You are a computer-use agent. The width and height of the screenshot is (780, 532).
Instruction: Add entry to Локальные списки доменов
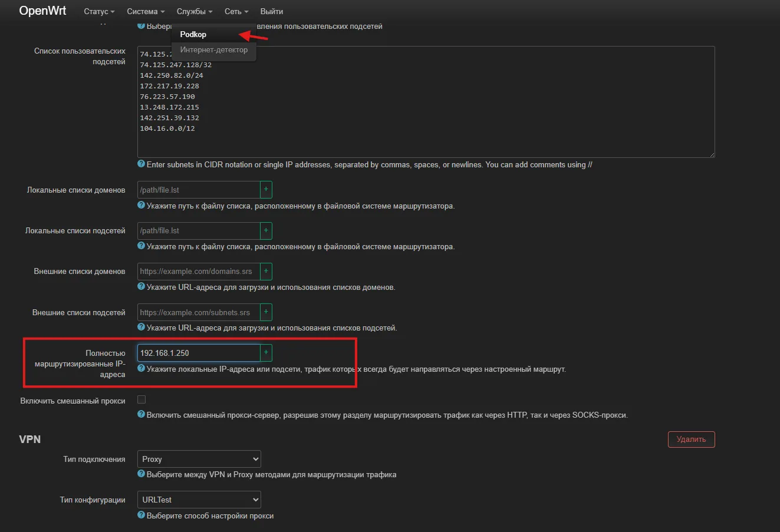tap(266, 190)
